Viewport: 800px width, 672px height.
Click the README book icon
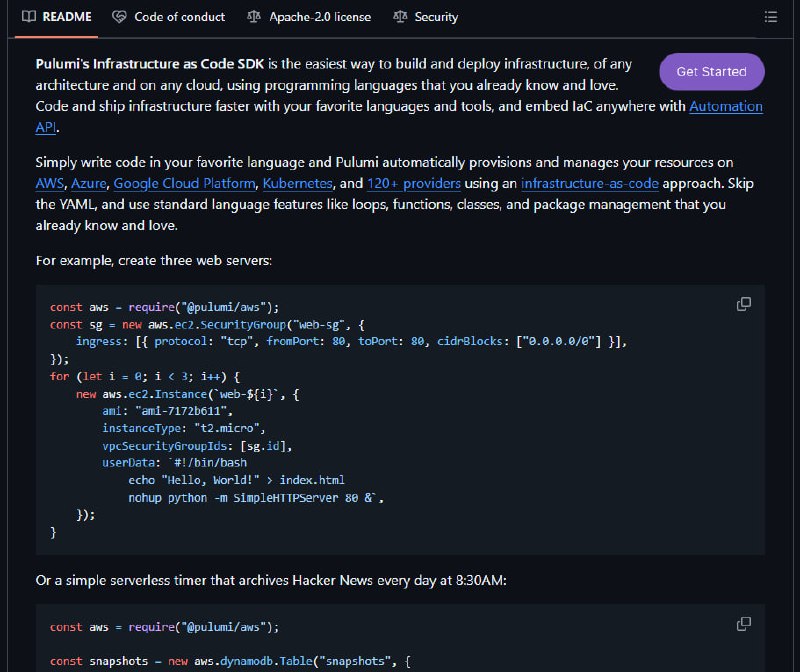tap(29, 17)
